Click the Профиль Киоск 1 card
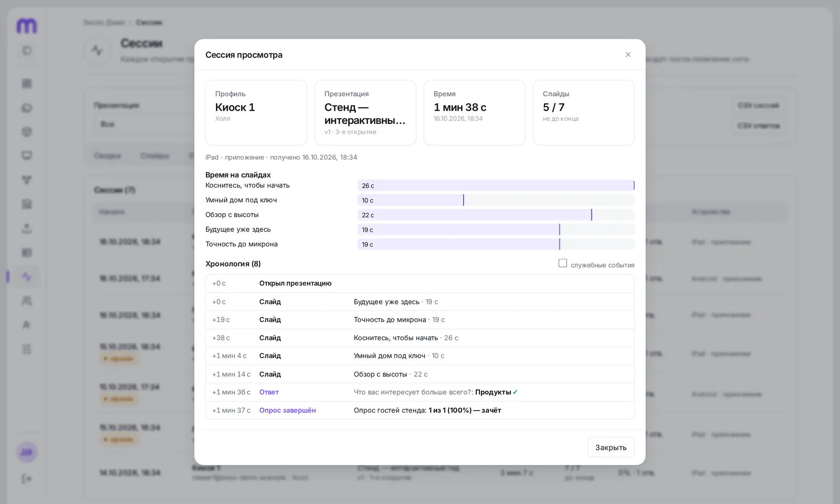Screen dimensions: 840x504 [256, 112]
